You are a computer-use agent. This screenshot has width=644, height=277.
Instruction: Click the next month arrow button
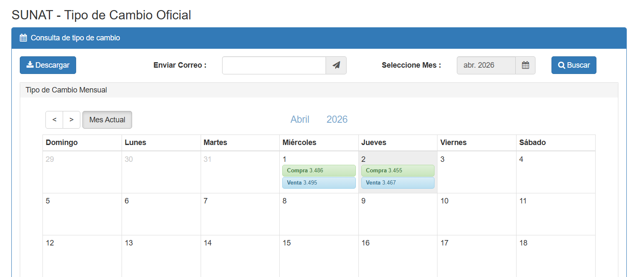pyautogui.click(x=72, y=120)
